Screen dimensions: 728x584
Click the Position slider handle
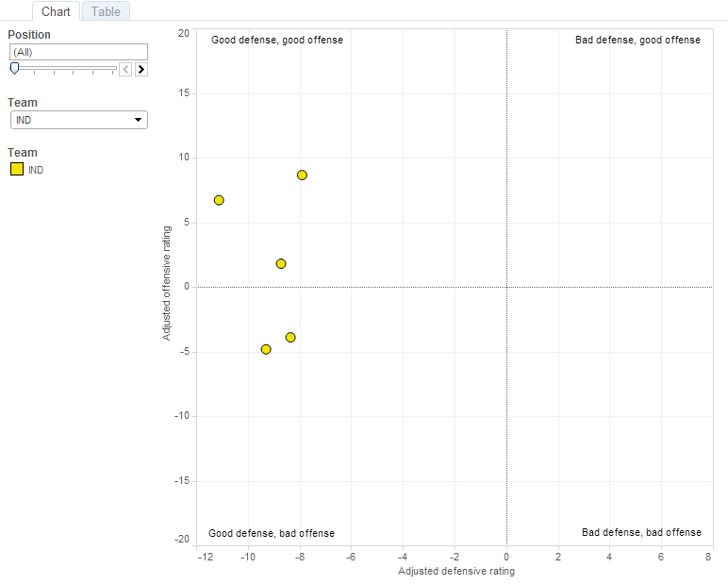[14, 68]
